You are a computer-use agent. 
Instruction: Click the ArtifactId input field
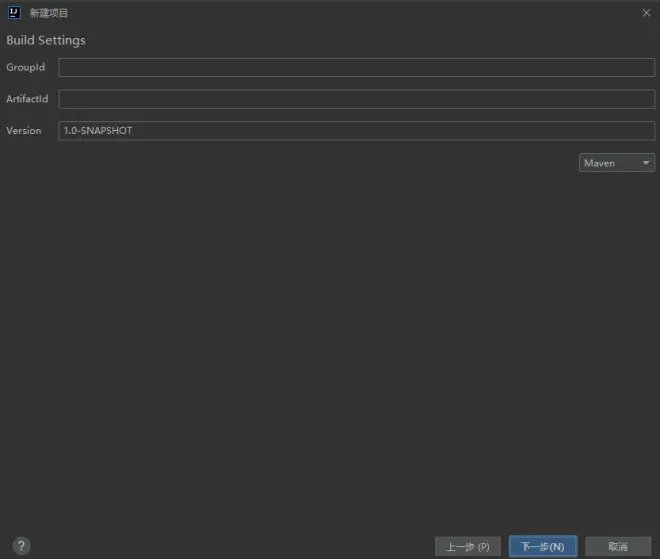[357, 99]
